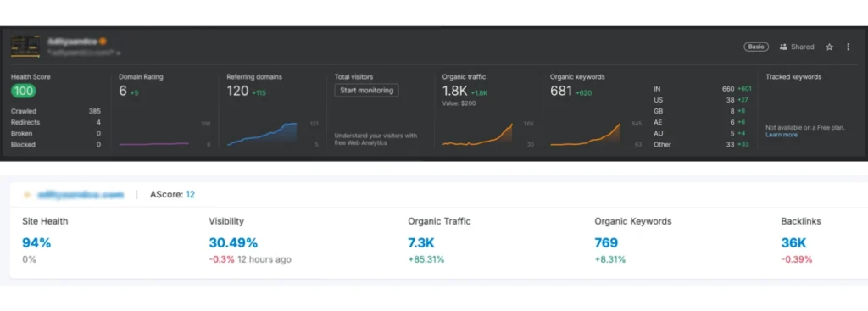Click the Organic keywords 681 value

point(561,92)
